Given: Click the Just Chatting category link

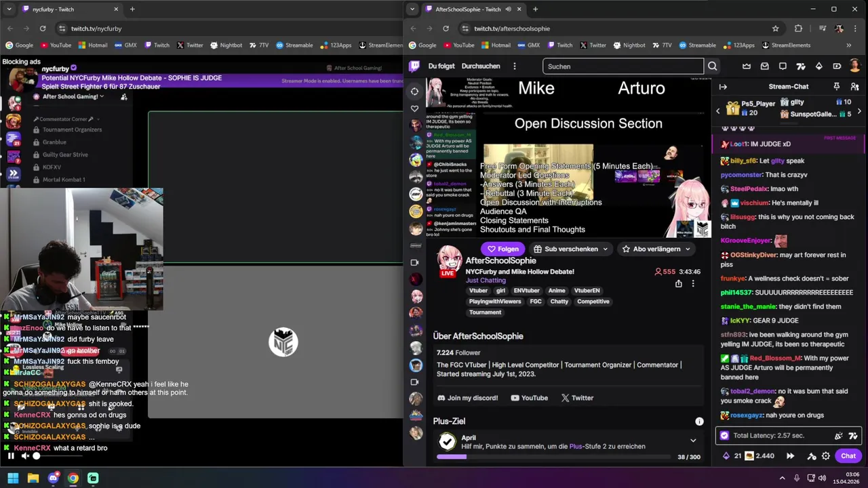Looking at the screenshot, I should click(486, 281).
